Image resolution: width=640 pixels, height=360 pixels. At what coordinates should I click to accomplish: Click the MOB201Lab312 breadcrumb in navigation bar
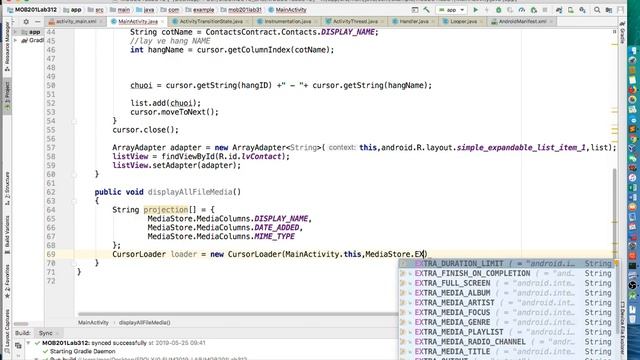(x=32, y=10)
